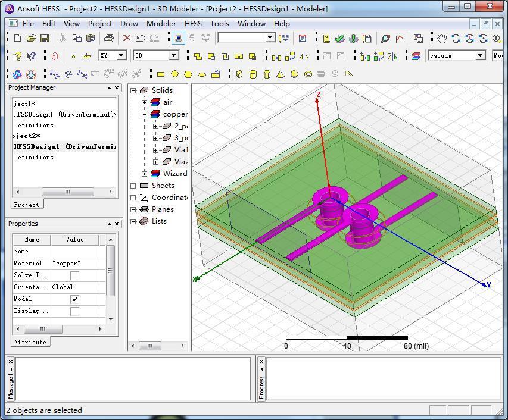
Task: Click the Print icon
Action: pyautogui.click(x=109, y=38)
